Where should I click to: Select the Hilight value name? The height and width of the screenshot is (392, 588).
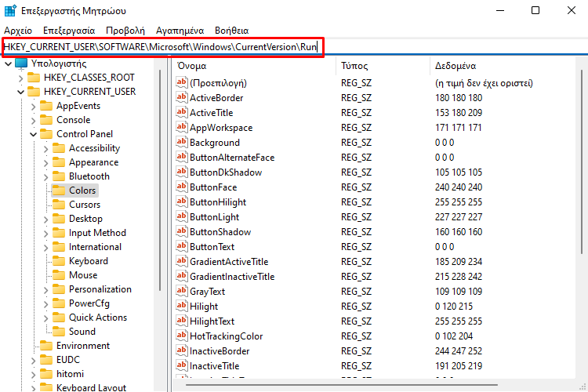pyautogui.click(x=204, y=307)
